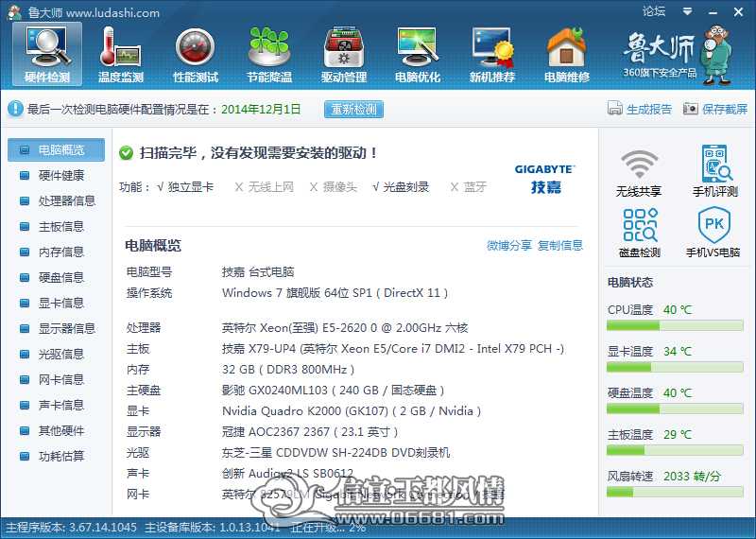The image size is (756, 539).
Task: Click the 生成报告 generate report button
Action: (640, 109)
